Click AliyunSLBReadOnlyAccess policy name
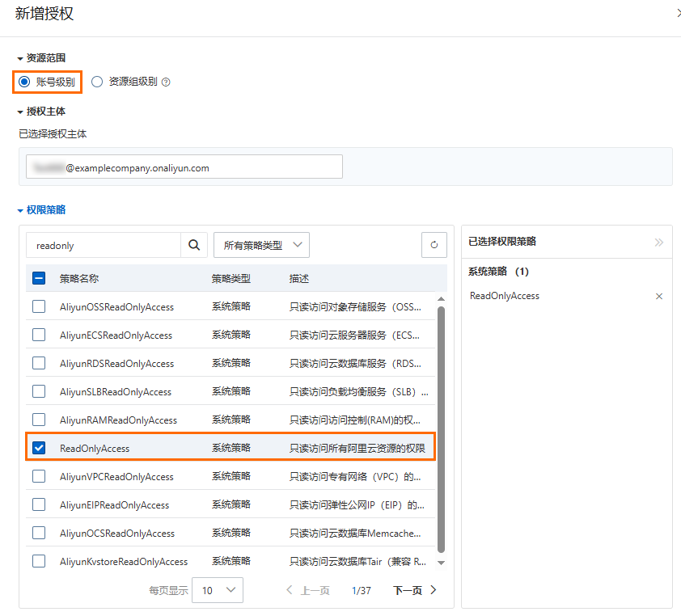Image resolution: width=681 pixels, height=616 pixels. click(116, 391)
